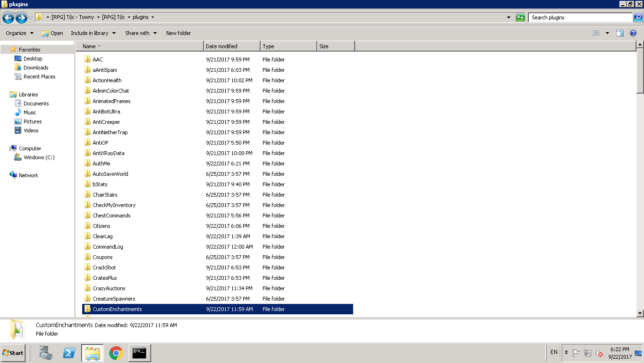Select the AuthMe folder icon
This screenshot has height=363, width=644.
click(x=87, y=164)
